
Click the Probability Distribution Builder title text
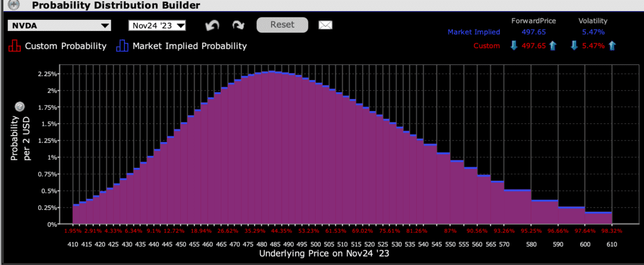click(x=117, y=5)
